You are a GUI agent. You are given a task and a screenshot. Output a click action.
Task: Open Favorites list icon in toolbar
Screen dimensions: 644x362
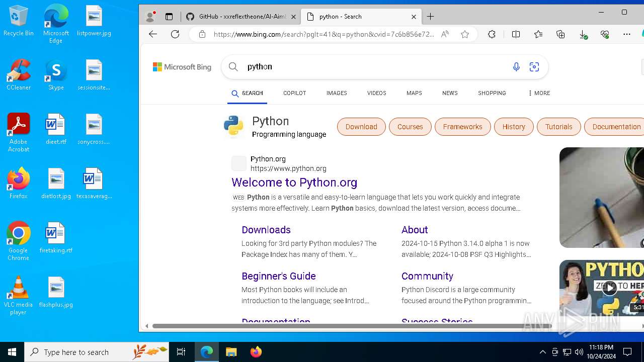point(538,34)
